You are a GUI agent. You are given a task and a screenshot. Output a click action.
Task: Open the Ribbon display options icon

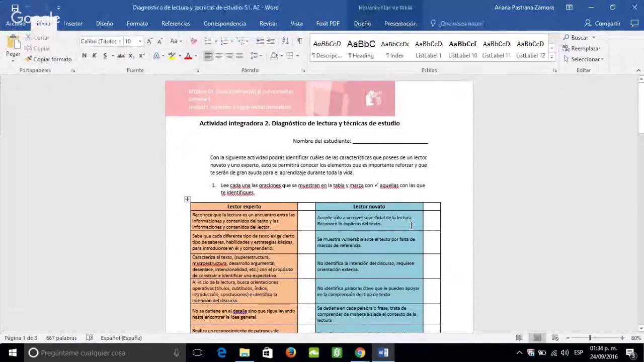(569, 8)
